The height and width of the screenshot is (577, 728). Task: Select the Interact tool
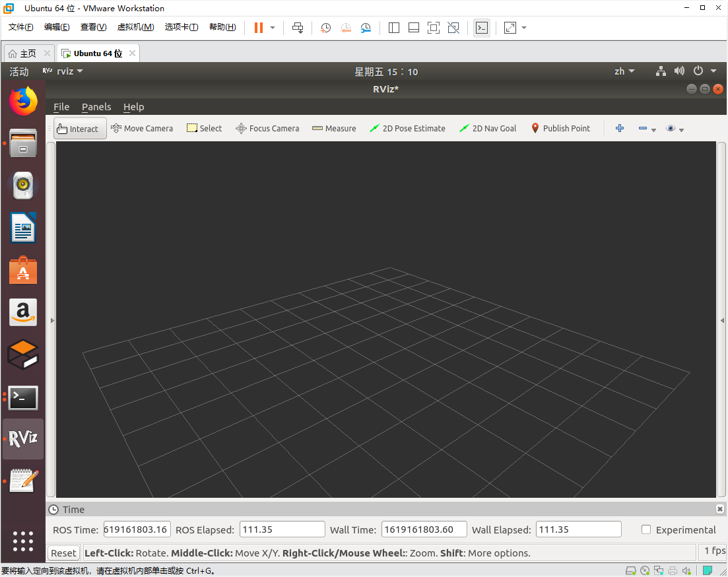point(80,129)
